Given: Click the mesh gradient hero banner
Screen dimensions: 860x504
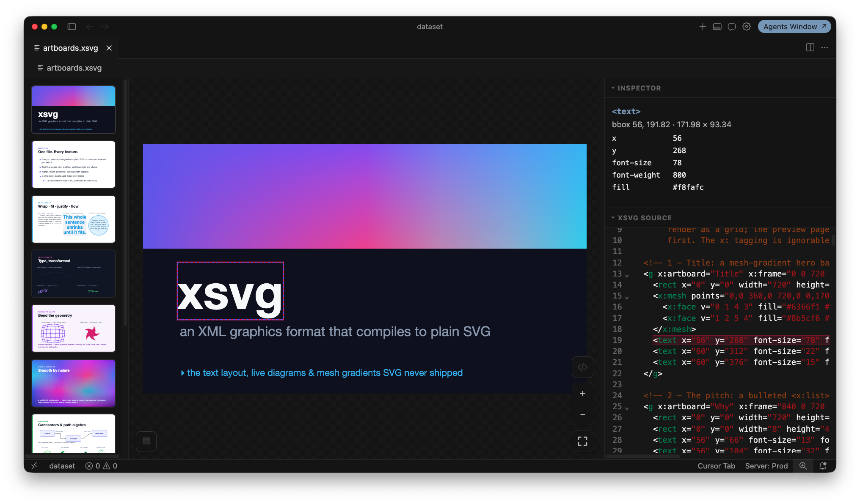Looking at the screenshot, I should pos(365,196).
